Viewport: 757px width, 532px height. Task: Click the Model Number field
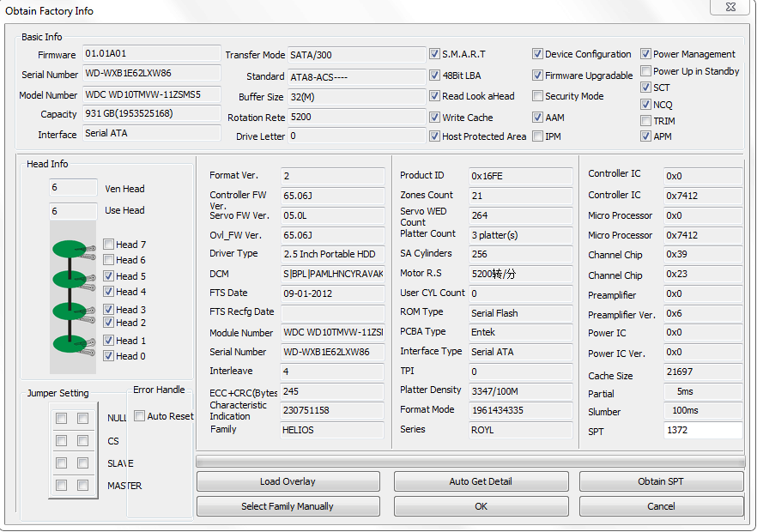pos(152,94)
